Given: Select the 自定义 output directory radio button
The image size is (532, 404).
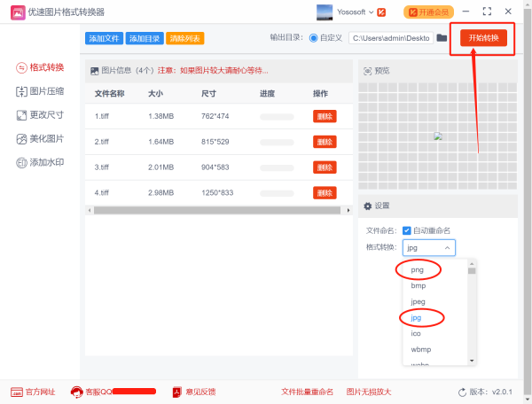Looking at the screenshot, I should (313, 38).
